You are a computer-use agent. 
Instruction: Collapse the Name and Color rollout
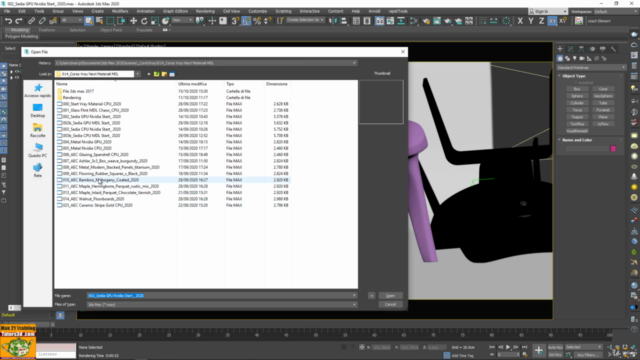(577, 140)
